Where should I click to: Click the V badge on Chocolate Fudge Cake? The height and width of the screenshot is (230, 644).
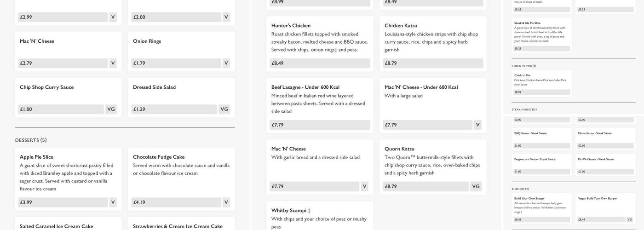pos(226,202)
